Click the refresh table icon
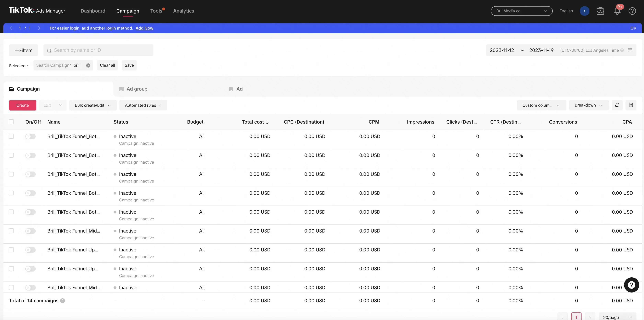This screenshot has width=644, height=320. (x=617, y=105)
